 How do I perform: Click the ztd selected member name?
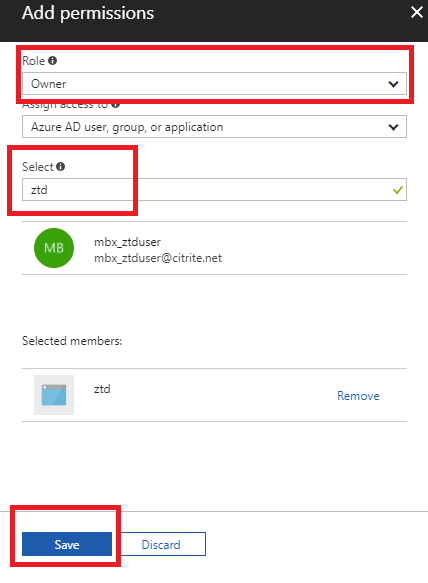(x=102, y=389)
